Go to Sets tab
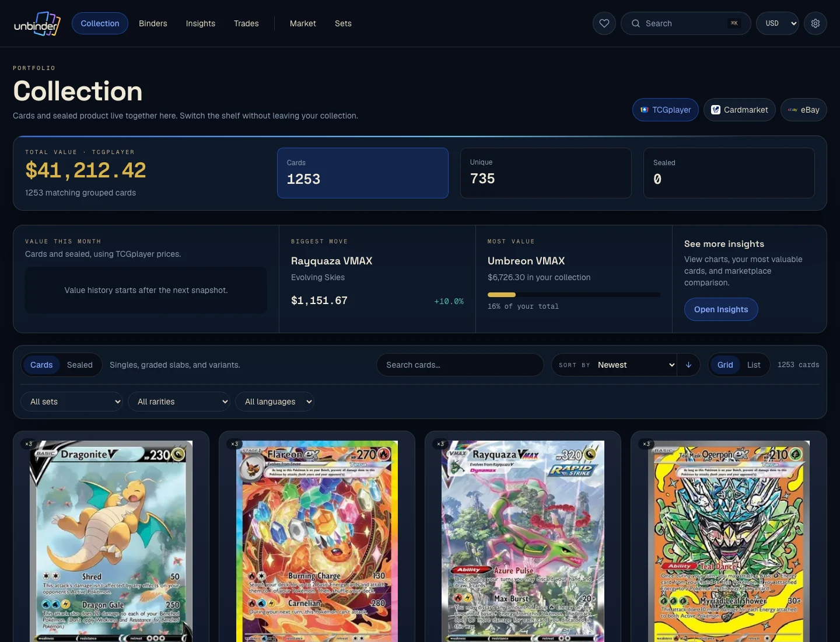Screen dimensions: 840x642 (x=343, y=23)
